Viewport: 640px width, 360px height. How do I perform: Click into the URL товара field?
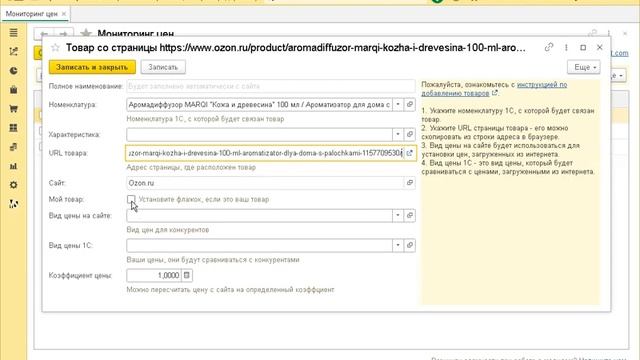[265, 153]
